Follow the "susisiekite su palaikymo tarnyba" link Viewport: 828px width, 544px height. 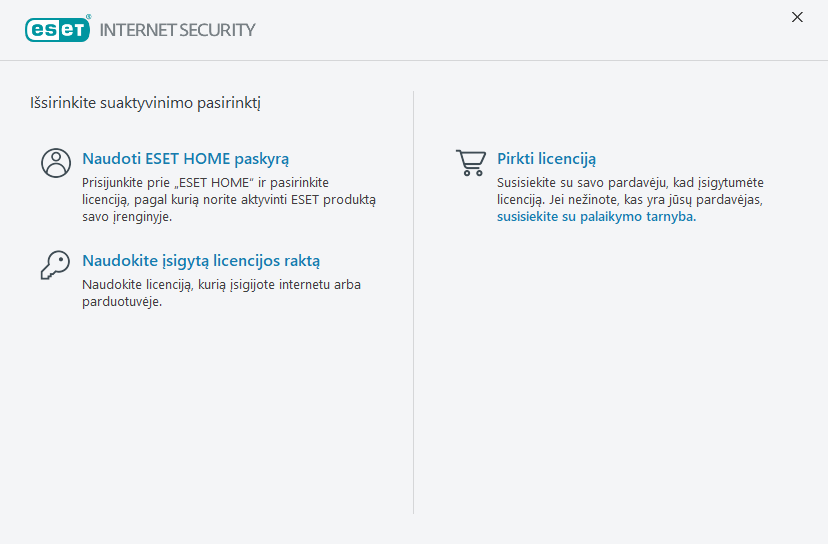tap(595, 216)
